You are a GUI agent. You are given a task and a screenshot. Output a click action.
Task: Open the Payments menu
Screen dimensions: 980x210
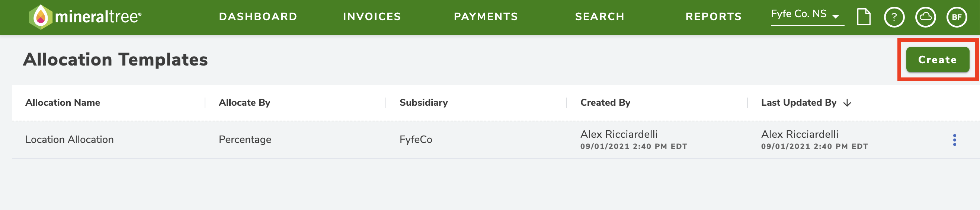(x=486, y=17)
